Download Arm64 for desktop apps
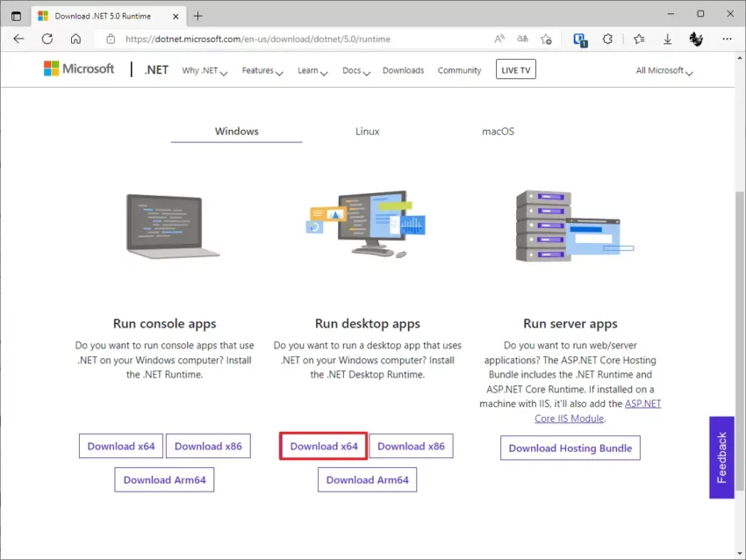746x560 pixels. tap(367, 479)
